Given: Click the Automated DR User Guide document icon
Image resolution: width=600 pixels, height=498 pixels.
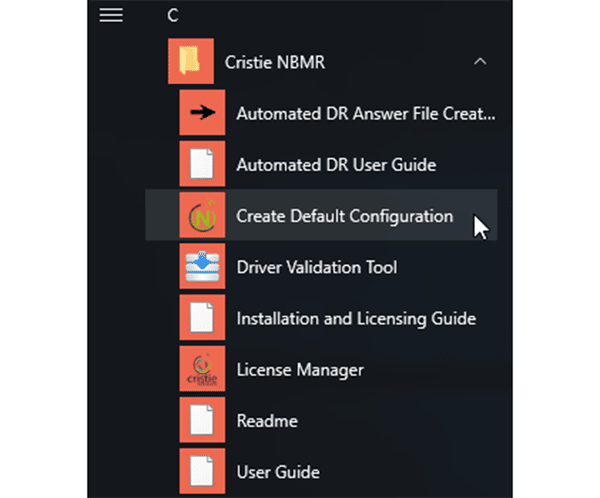Looking at the screenshot, I should tap(202, 164).
